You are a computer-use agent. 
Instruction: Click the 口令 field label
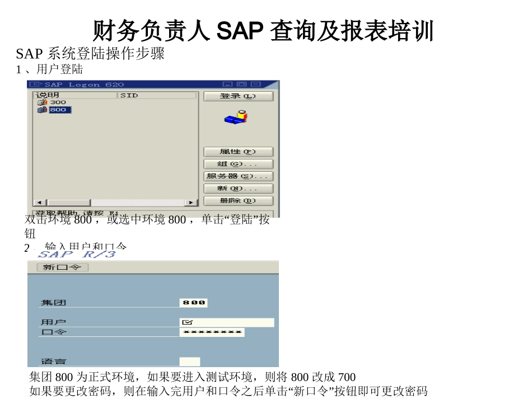(54, 332)
